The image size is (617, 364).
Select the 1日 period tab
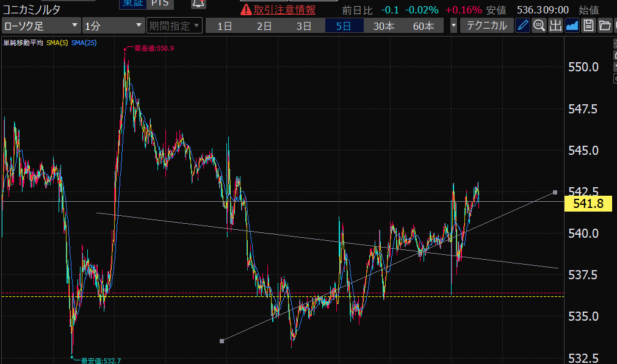[225, 26]
